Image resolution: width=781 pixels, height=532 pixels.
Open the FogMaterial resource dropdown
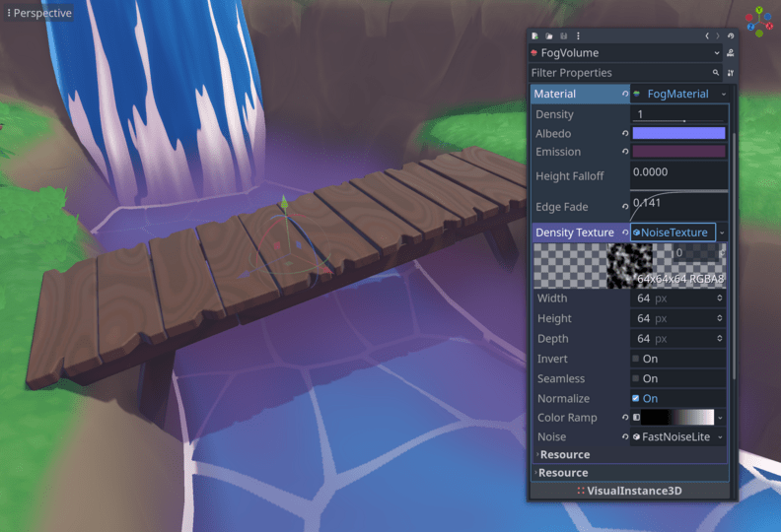[x=723, y=95]
